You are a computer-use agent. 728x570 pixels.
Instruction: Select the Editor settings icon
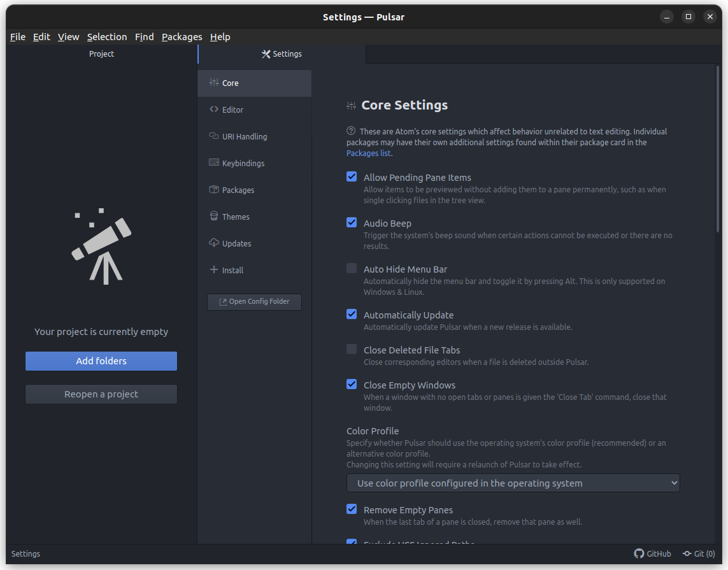(214, 109)
